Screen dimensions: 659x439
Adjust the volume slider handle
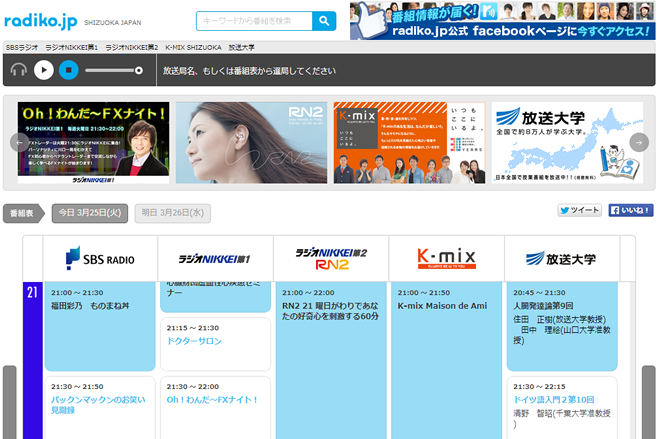click(139, 70)
